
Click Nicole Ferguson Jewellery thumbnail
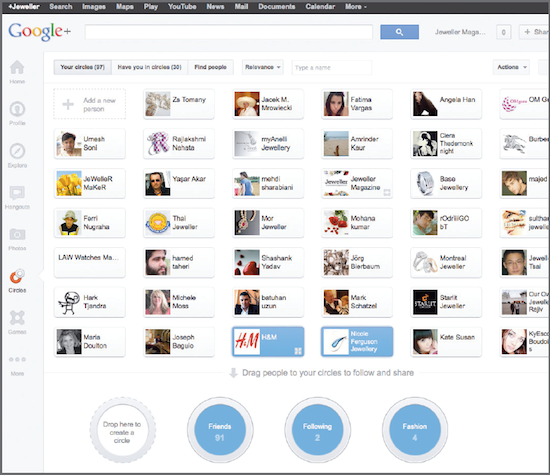[x=336, y=341]
